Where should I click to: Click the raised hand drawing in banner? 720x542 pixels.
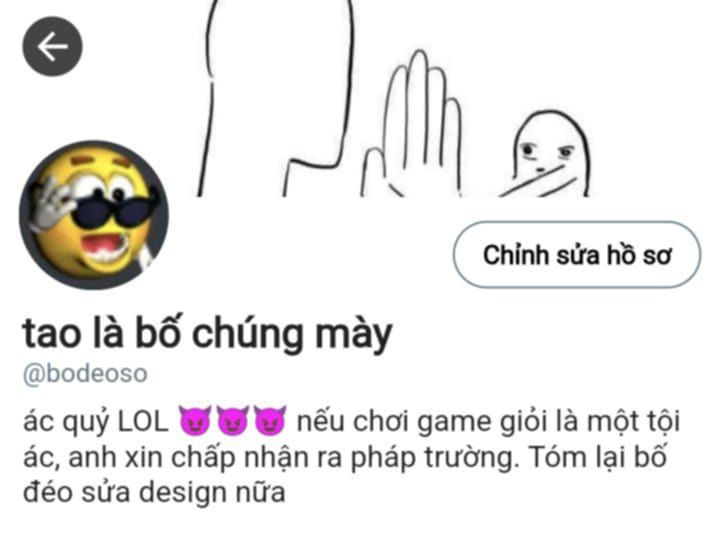pyautogui.click(x=412, y=124)
